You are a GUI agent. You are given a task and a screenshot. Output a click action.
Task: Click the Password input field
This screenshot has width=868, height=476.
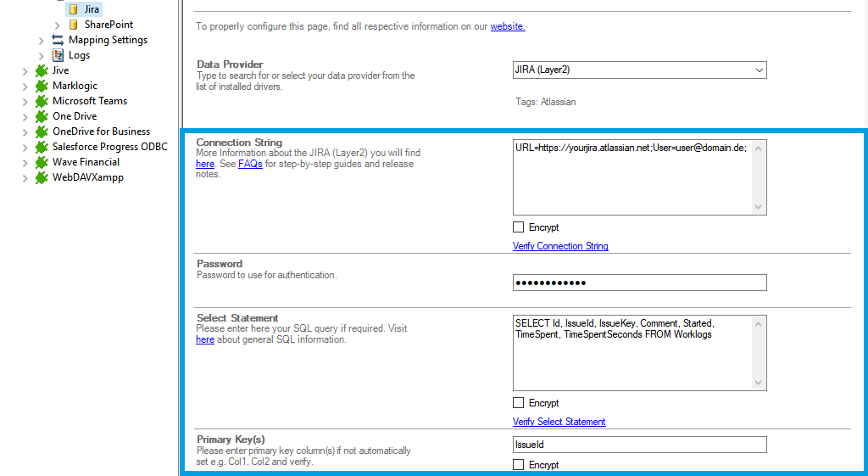[639, 283]
